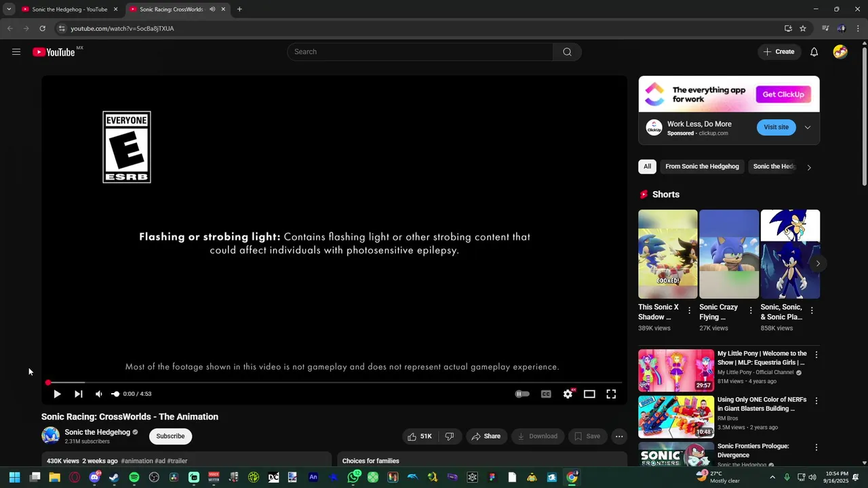Open WhatsApp from taskbar
Screen dimensions: 868x488
pos(353,477)
